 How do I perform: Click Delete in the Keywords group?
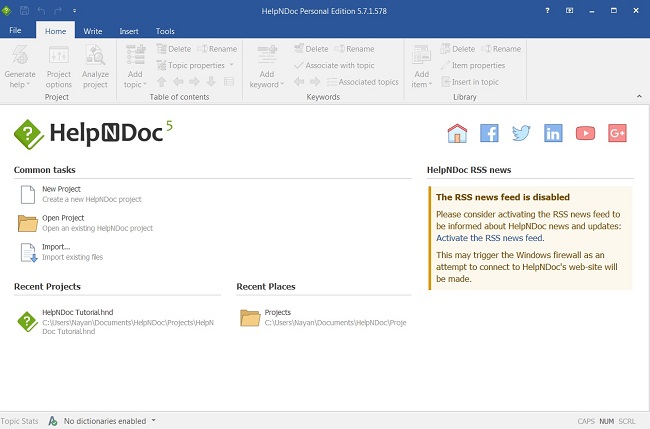pyautogui.click(x=311, y=49)
